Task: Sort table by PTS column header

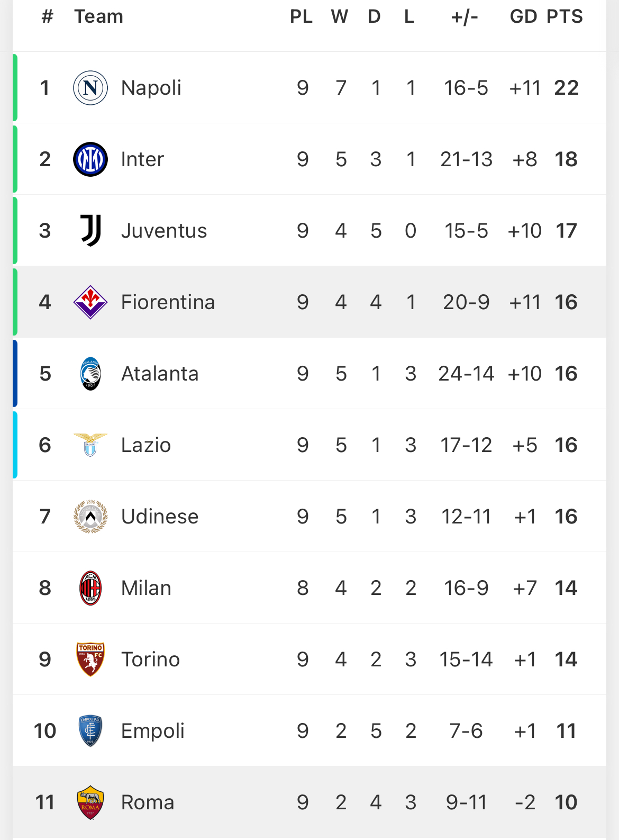Action: 565,16
